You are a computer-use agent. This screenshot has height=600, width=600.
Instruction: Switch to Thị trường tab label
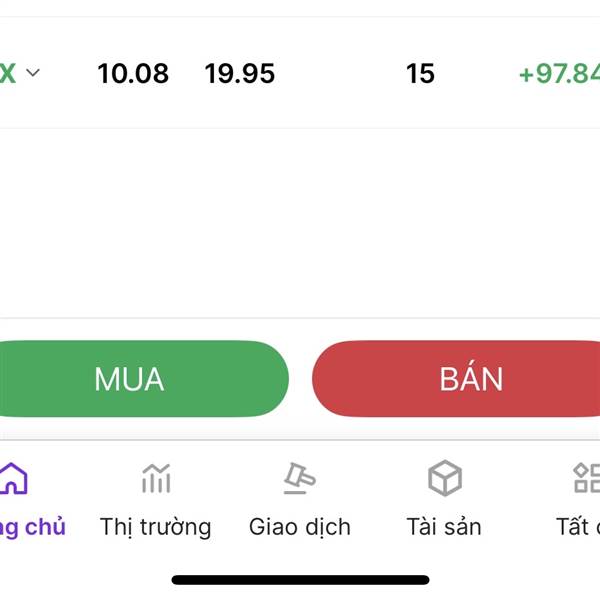(x=155, y=527)
